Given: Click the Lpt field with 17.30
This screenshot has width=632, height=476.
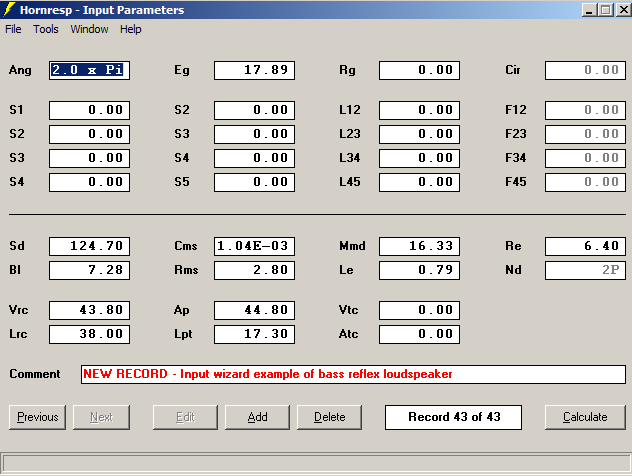Looking at the screenshot, I should point(254,334).
